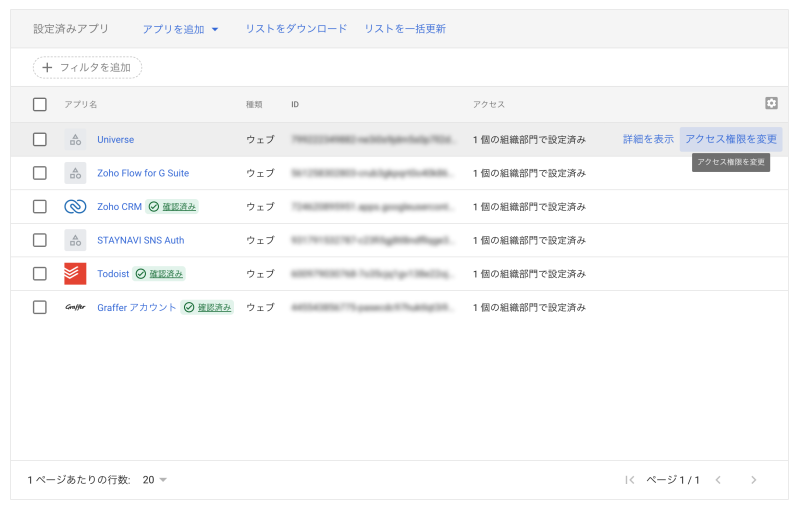Click the 確認済み badge next to Todoist
Image resolution: width=800 pixels, height=509 pixels.
click(x=159, y=274)
